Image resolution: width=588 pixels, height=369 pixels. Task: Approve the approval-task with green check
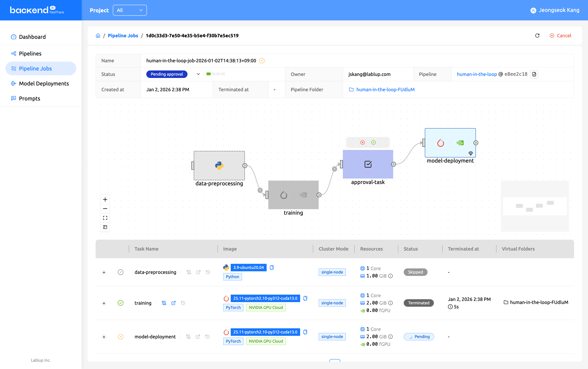[x=373, y=142]
